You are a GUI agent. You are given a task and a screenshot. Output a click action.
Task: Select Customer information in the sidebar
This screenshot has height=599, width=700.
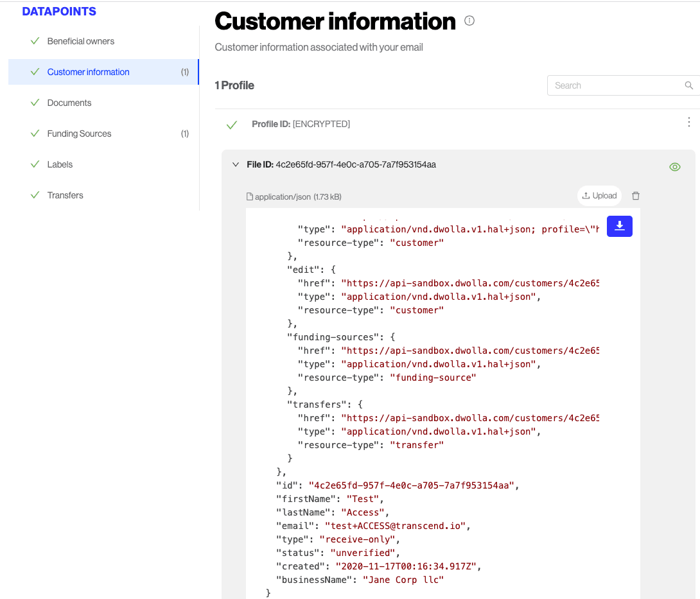coord(89,72)
